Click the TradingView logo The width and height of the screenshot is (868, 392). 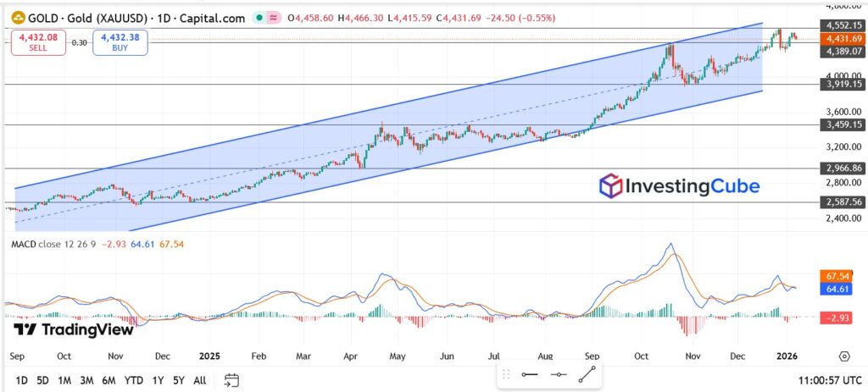(x=74, y=329)
